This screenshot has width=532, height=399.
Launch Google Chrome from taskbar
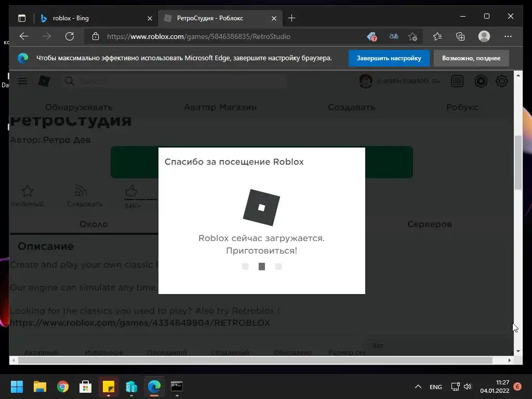[x=63, y=387]
